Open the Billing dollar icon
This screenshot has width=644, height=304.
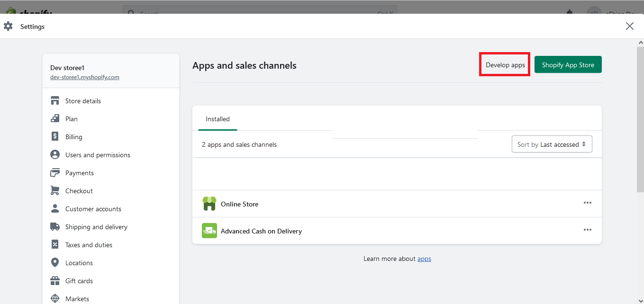point(55,137)
